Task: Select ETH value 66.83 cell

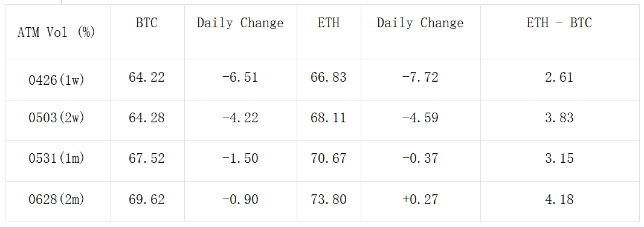Action: [x=329, y=79]
